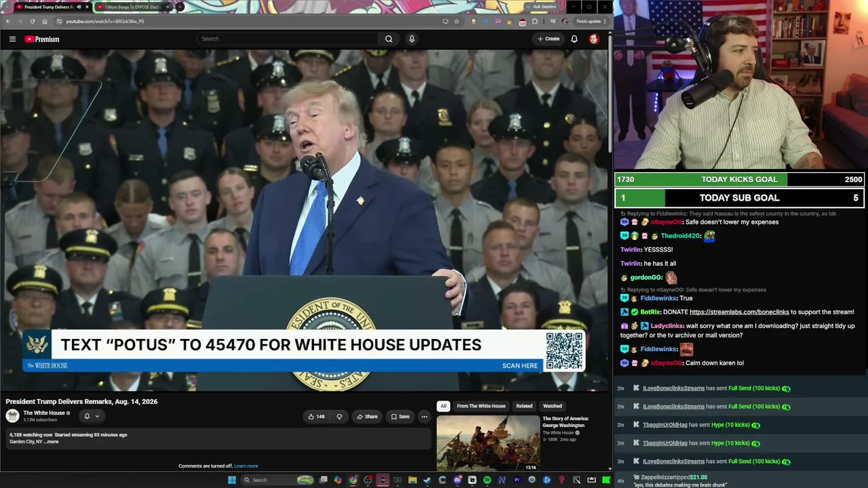Open File Explorer from the taskbar

coord(412,480)
